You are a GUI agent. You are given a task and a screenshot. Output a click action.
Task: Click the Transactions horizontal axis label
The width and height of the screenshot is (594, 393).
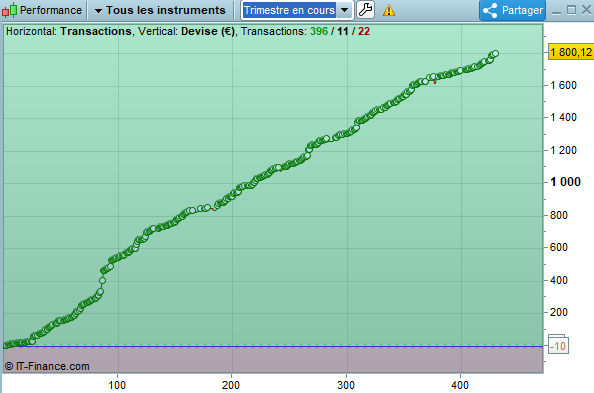(x=95, y=31)
